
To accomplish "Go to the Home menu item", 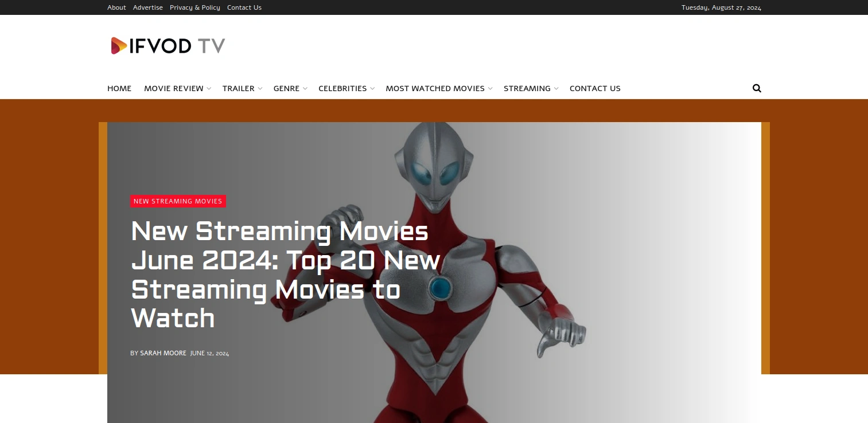I will (119, 88).
